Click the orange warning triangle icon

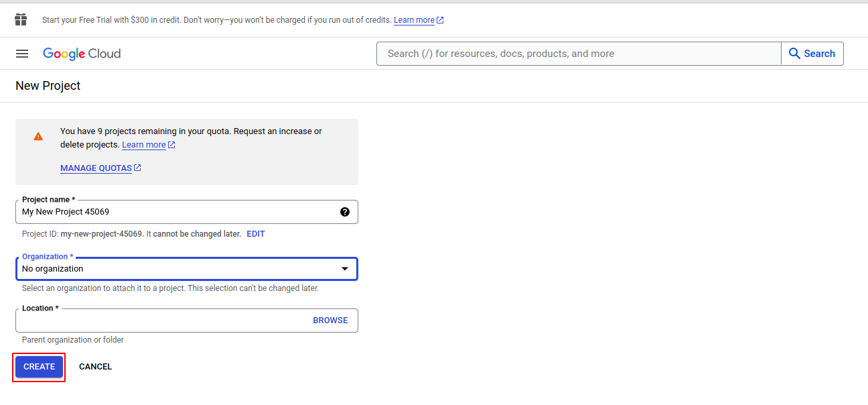coord(38,136)
